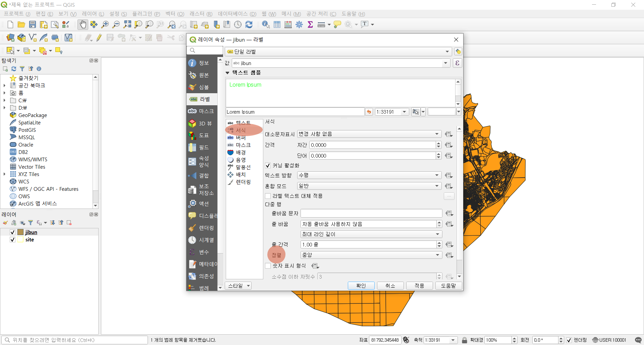Click data-defined override for 대소문자표시
Image resolution: width=644 pixels, height=345 pixels.
coord(449,134)
